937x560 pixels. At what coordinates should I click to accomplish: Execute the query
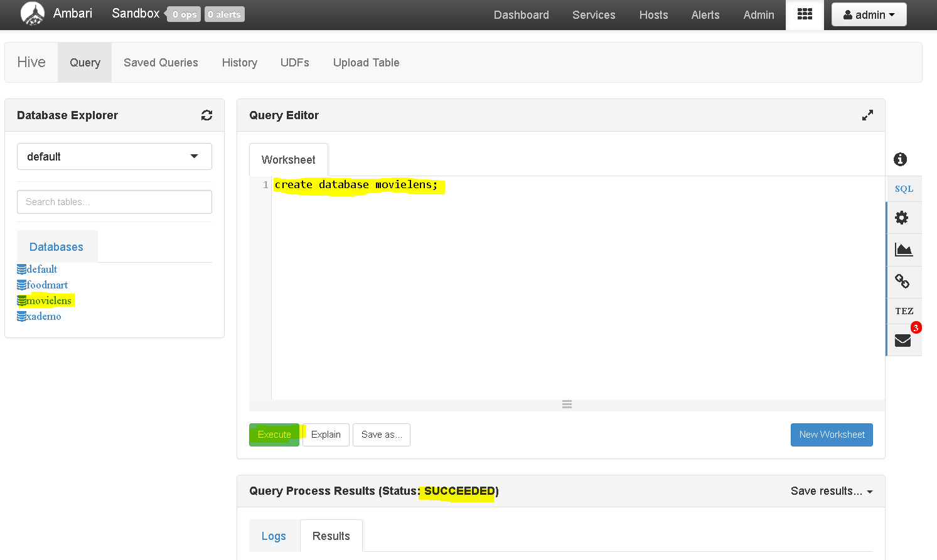[274, 435]
